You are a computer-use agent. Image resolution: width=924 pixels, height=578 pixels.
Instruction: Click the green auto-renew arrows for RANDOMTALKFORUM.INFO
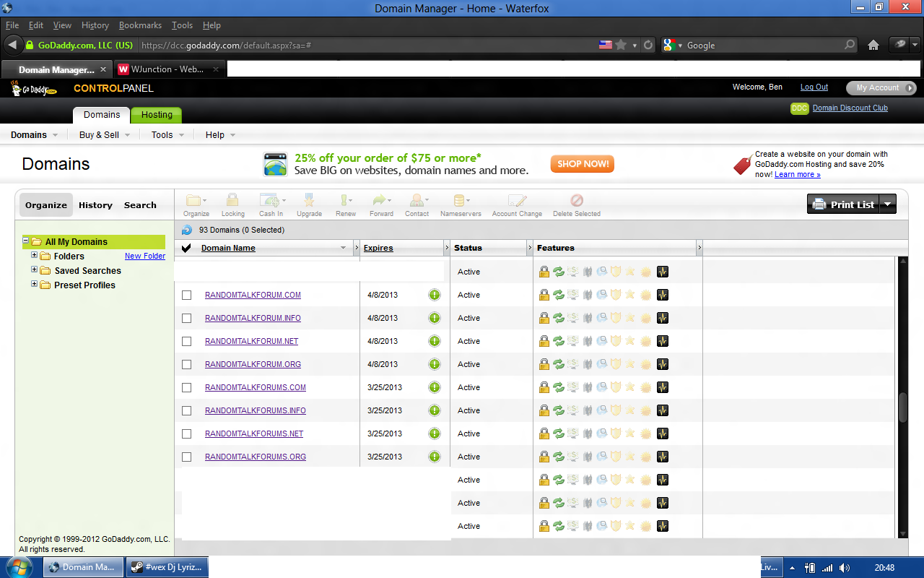click(x=559, y=318)
